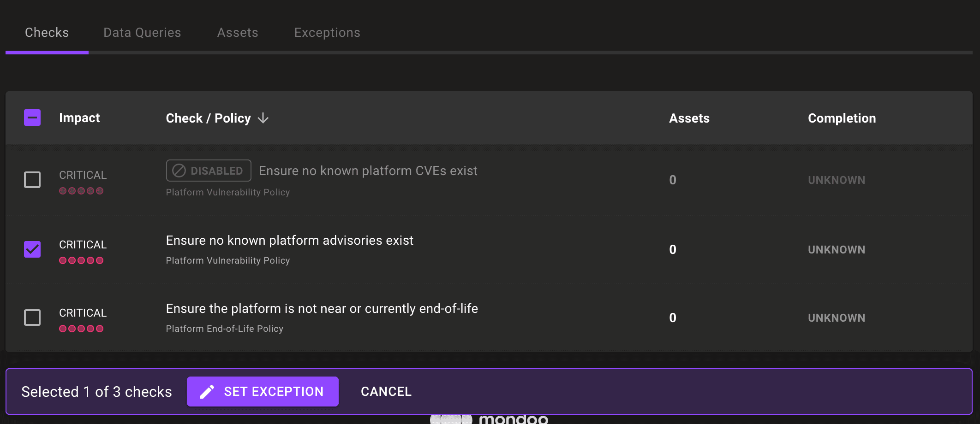Toggle sorting on the Check / Policy column
The image size is (980, 424).
[209, 118]
